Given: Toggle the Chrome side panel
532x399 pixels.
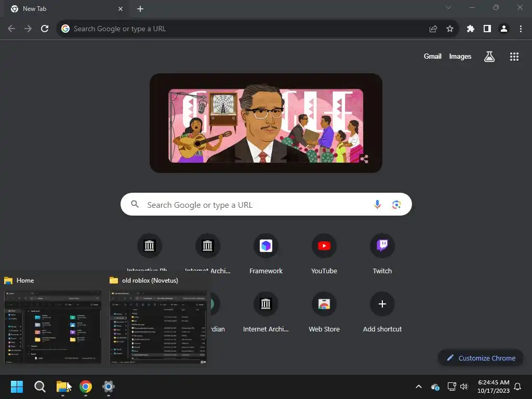Looking at the screenshot, I should pyautogui.click(x=487, y=29).
